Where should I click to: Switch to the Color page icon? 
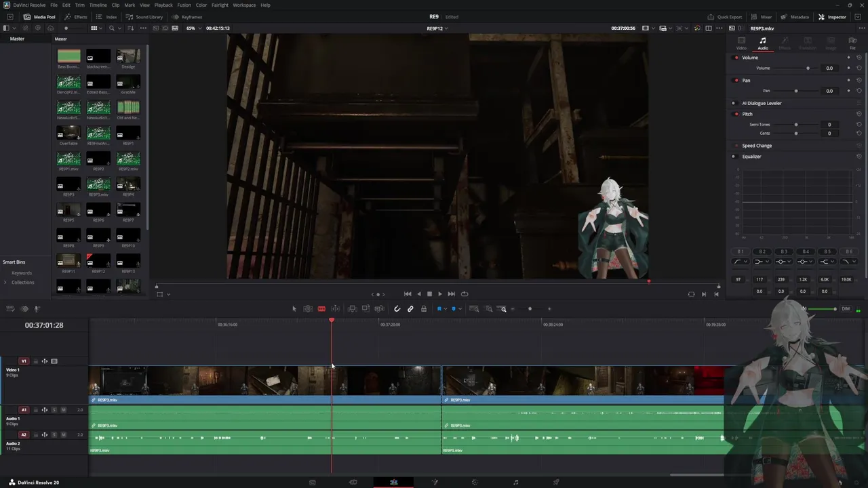coord(475,483)
